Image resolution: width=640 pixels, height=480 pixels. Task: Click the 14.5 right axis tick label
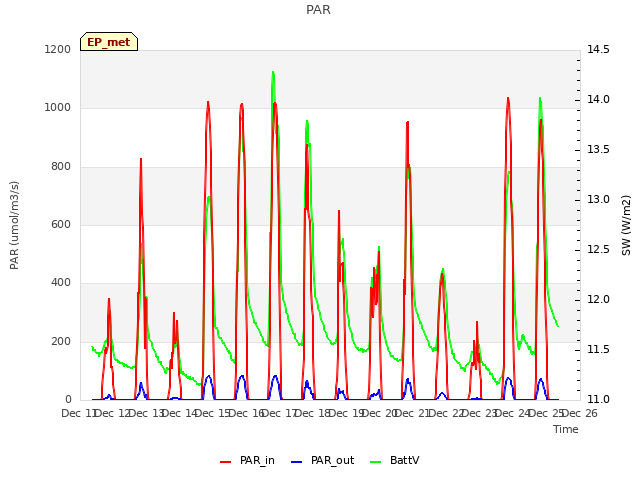point(598,49)
